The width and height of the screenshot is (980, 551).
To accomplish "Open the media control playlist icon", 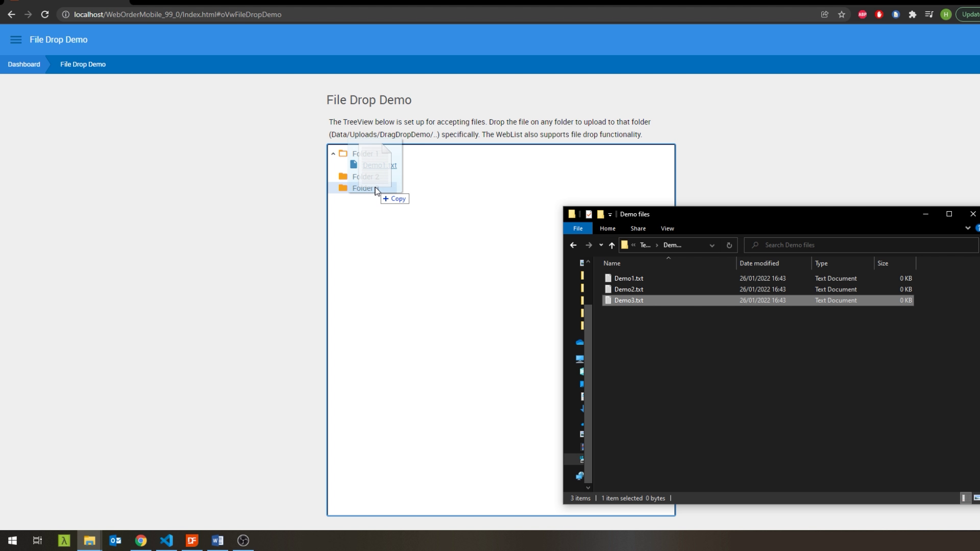I will pyautogui.click(x=929, y=14).
